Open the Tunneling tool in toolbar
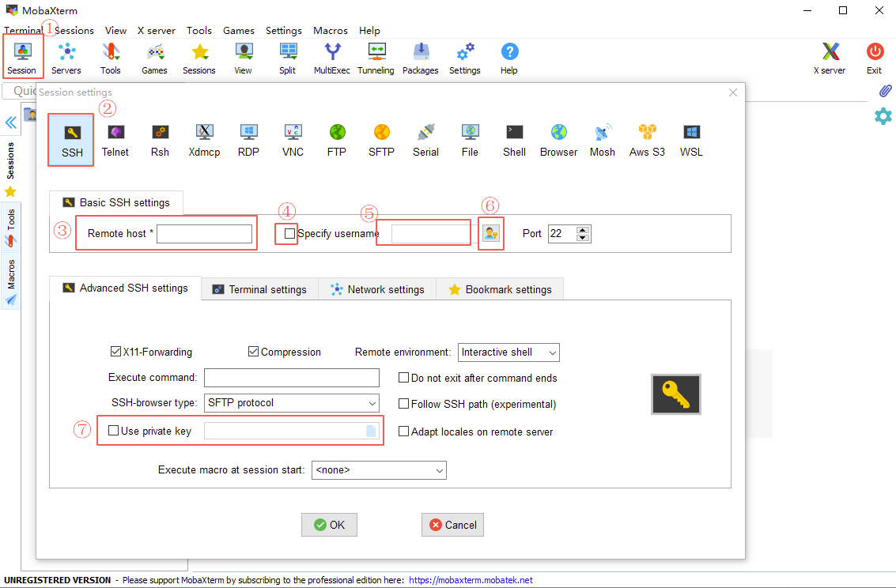Screen dimensions: 896x588 tap(376, 59)
